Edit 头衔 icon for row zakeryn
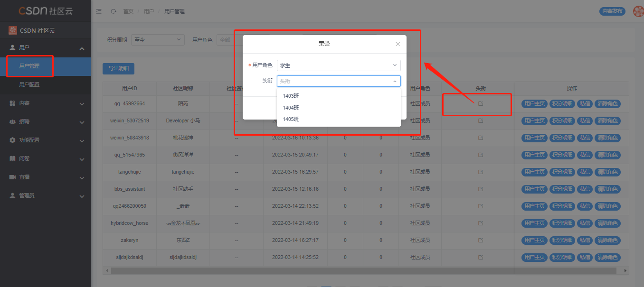Viewport: 644px width, 287px height. point(481,240)
